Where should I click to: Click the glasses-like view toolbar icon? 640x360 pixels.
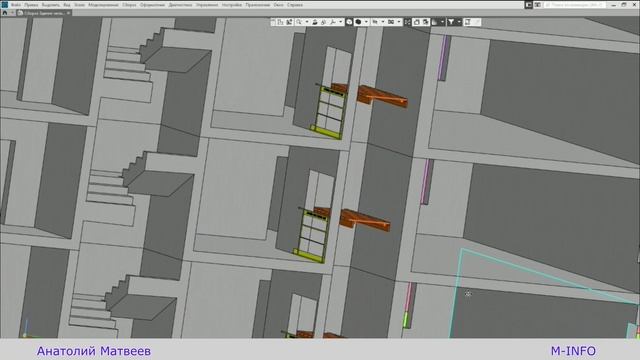point(391,22)
